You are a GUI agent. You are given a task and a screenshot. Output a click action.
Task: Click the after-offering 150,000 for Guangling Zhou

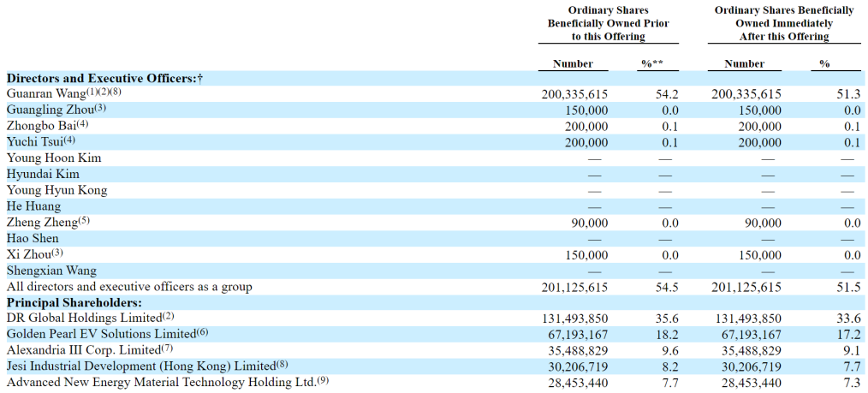click(x=759, y=110)
